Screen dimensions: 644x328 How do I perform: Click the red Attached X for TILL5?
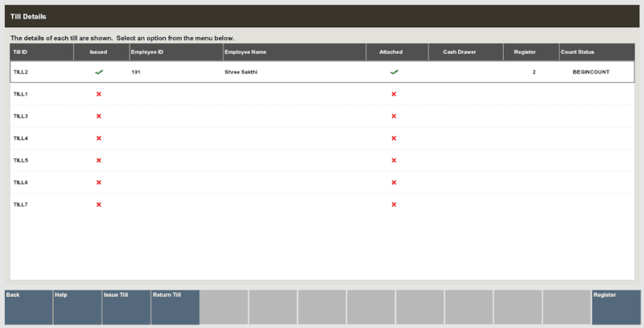[394, 160]
